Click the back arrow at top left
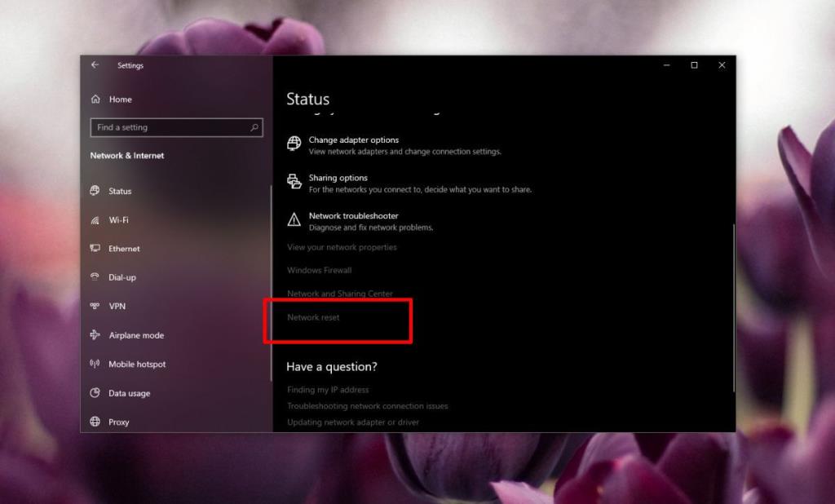This screenshot has width=835, height=504. [x=95, y=65]
